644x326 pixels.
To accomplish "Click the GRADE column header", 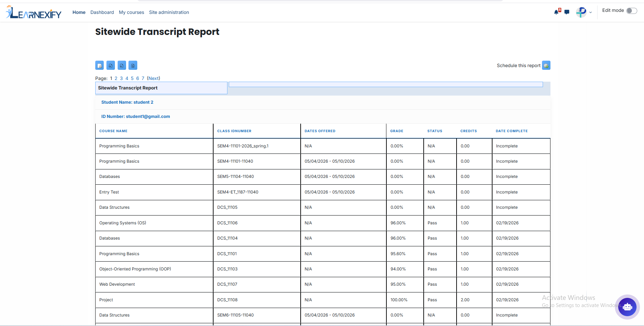I will tap(397, 131).
